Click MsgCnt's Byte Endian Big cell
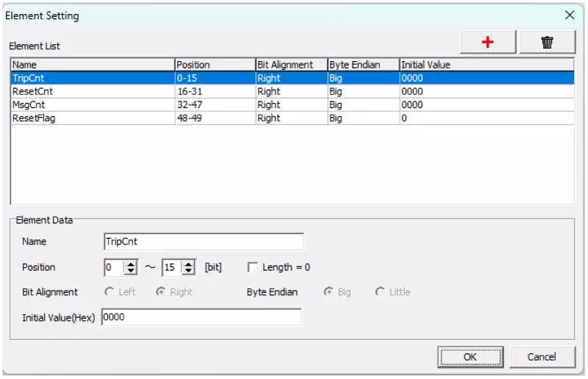588x379 pixels. click(364, 105)
